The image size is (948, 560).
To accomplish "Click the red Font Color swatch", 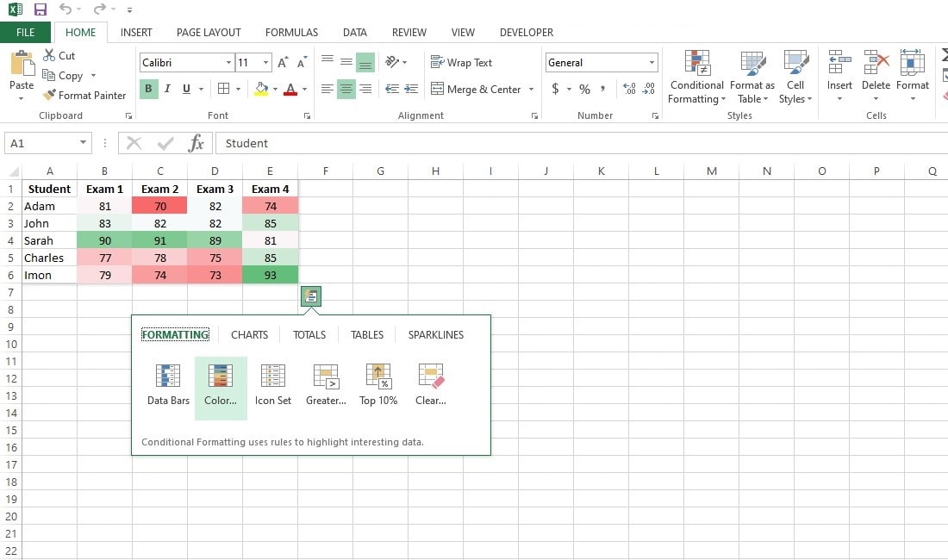I will 290,90.
